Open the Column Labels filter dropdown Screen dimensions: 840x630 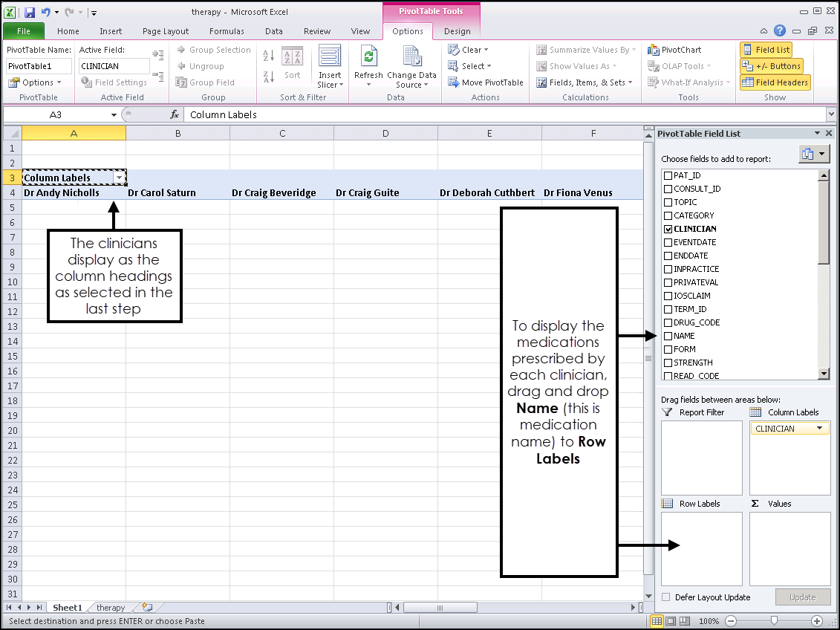pos(119,178)
